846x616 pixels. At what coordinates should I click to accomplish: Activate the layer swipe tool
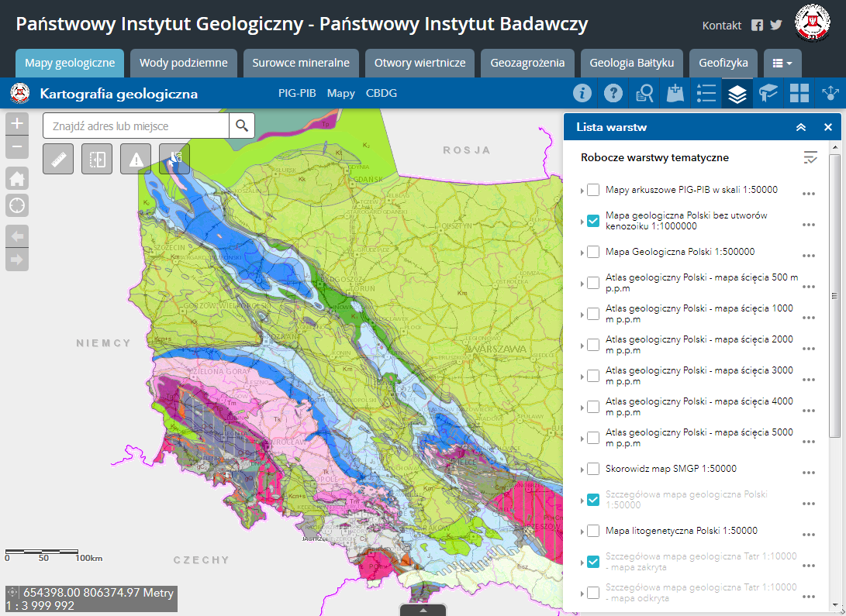click(x=97, y=159)
